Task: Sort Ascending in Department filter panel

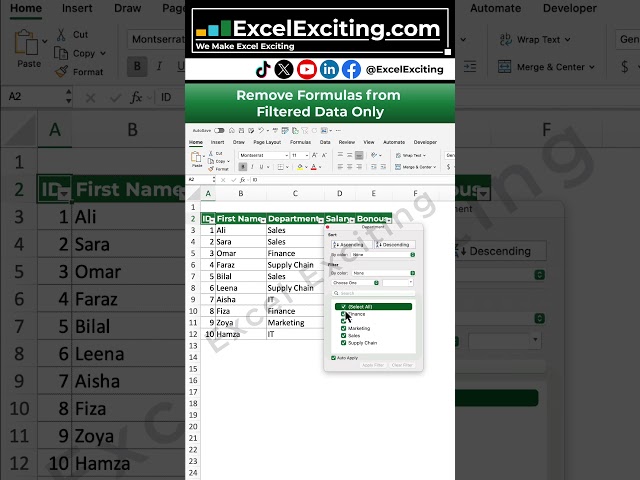Action: 351,244
